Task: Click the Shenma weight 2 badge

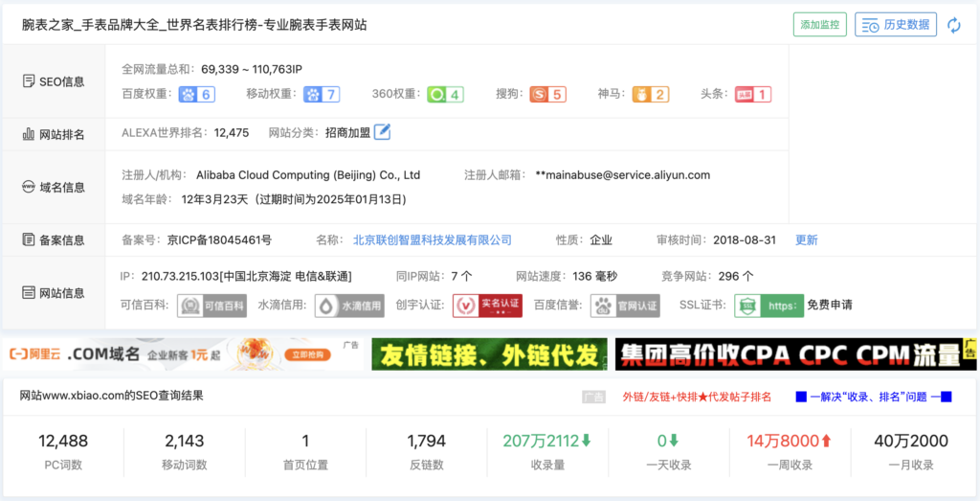Action: [651, 95]
